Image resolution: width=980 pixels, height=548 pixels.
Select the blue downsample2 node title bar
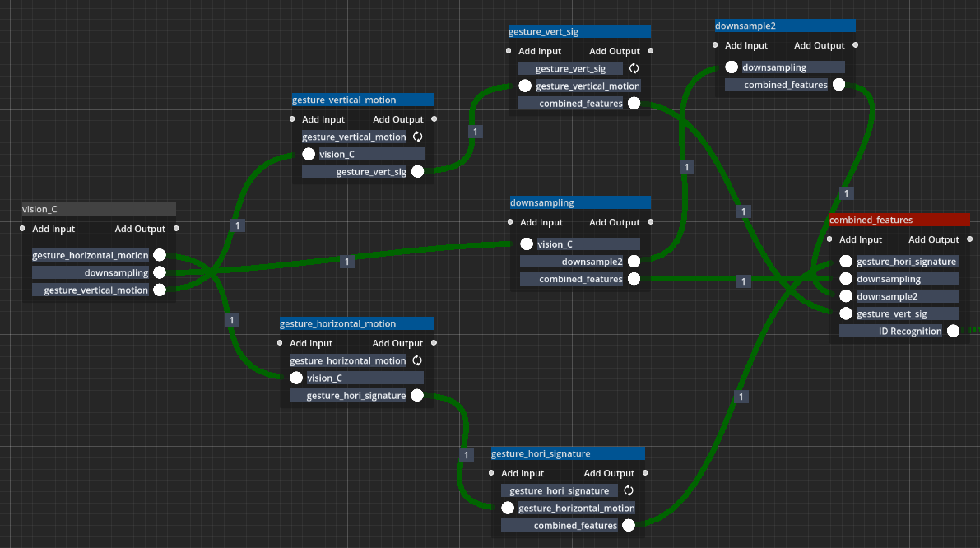pos(784,26)
